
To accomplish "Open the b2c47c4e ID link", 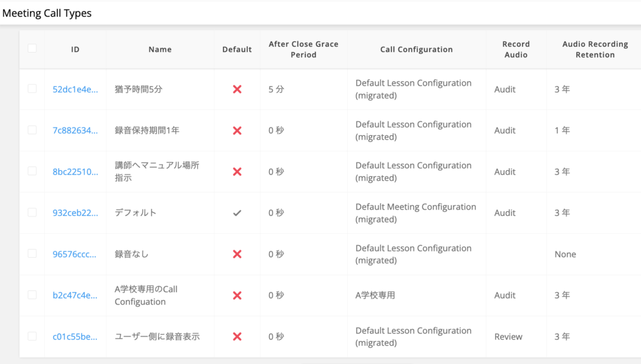I will coord(75,296).
